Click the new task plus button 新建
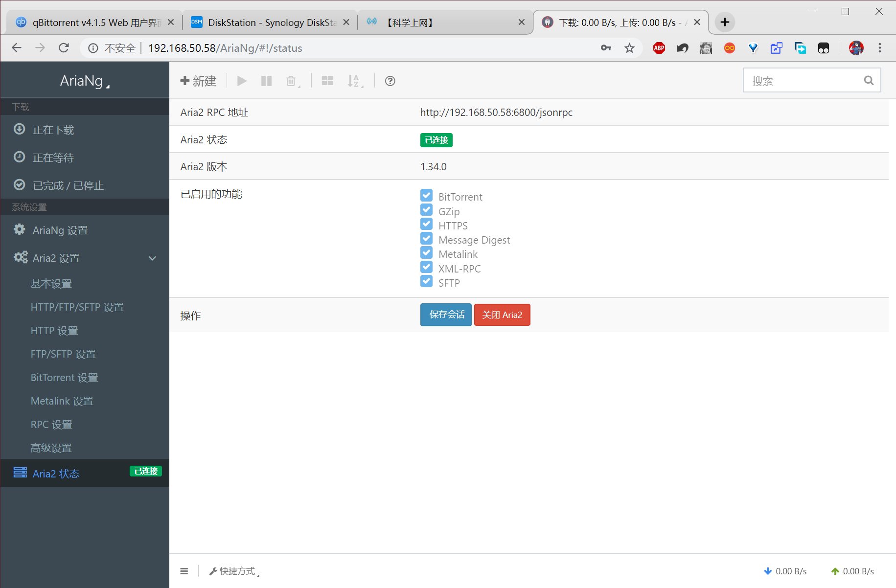The width and height of the screenshot is (896, 588). (x=198, y=81)
